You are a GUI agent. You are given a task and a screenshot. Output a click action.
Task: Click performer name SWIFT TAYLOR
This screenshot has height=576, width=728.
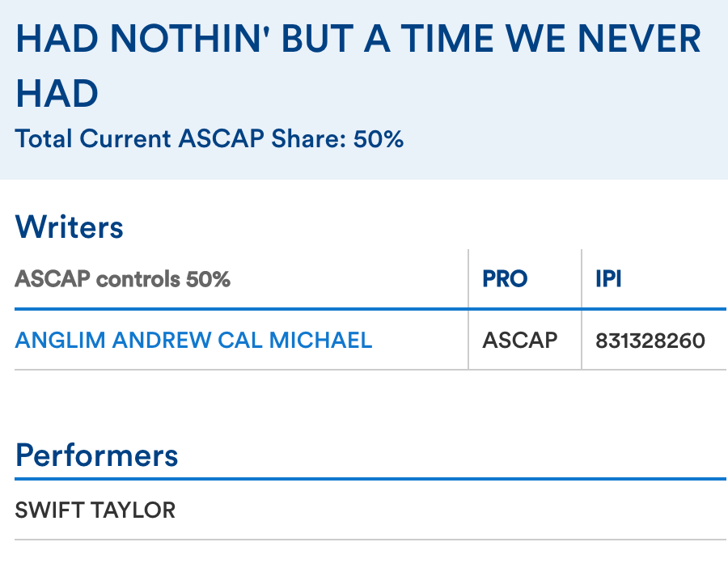click(x=95, y=510)
